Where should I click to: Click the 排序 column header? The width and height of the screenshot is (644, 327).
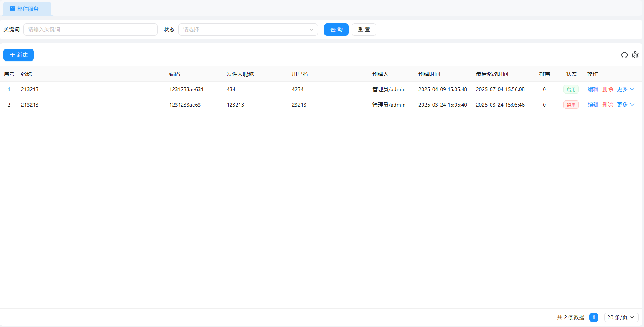tap(544, 74)
